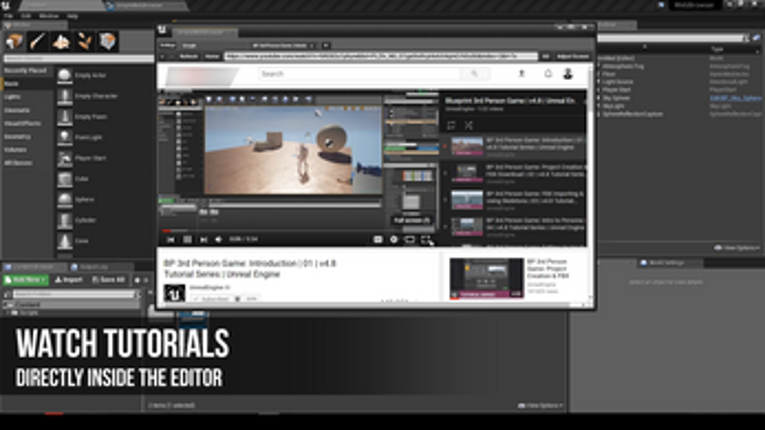765x430 pixels.
Task: Toggle playlist loop icon
Action: 451,125
